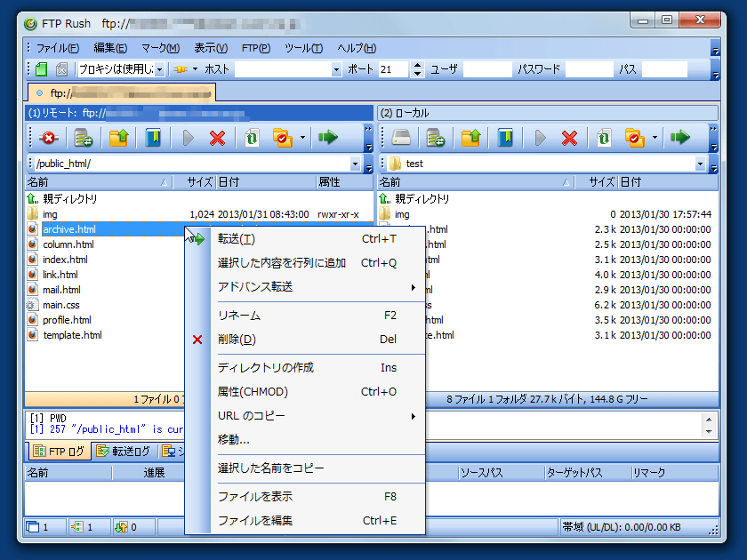Click the green connection icon in status bar
The height and width of the screenshot is (560, 747).
click(x=77, y=527)
